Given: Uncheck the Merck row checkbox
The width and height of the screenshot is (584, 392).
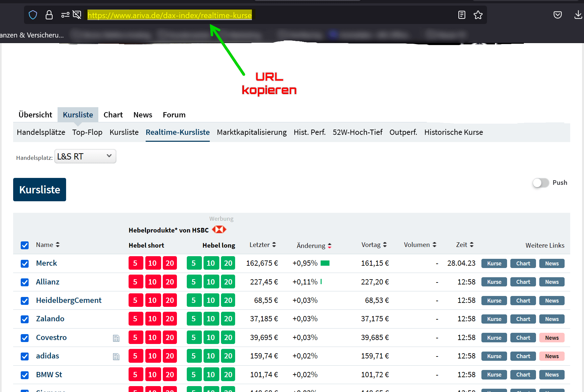Looking at the screenshot, I should tap(25, 264).
